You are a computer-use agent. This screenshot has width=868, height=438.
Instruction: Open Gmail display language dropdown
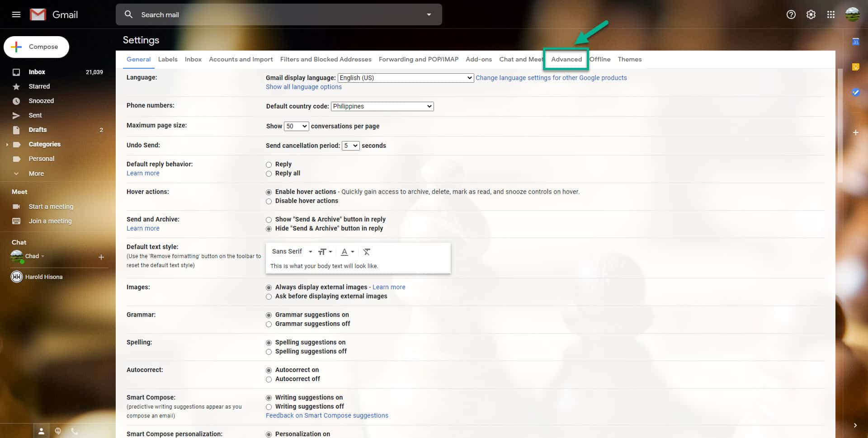point(406,78)
